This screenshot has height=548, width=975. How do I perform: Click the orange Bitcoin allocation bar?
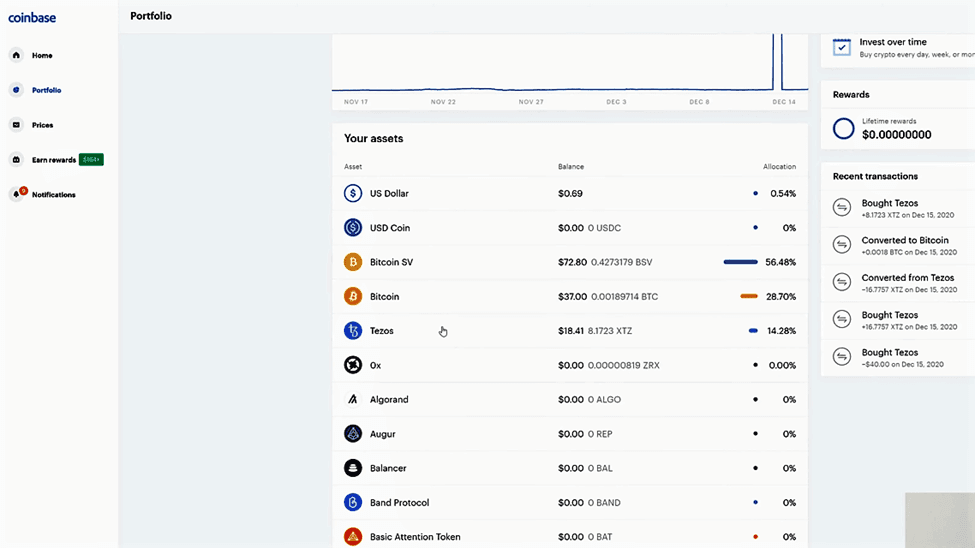[x=749, y=296]
